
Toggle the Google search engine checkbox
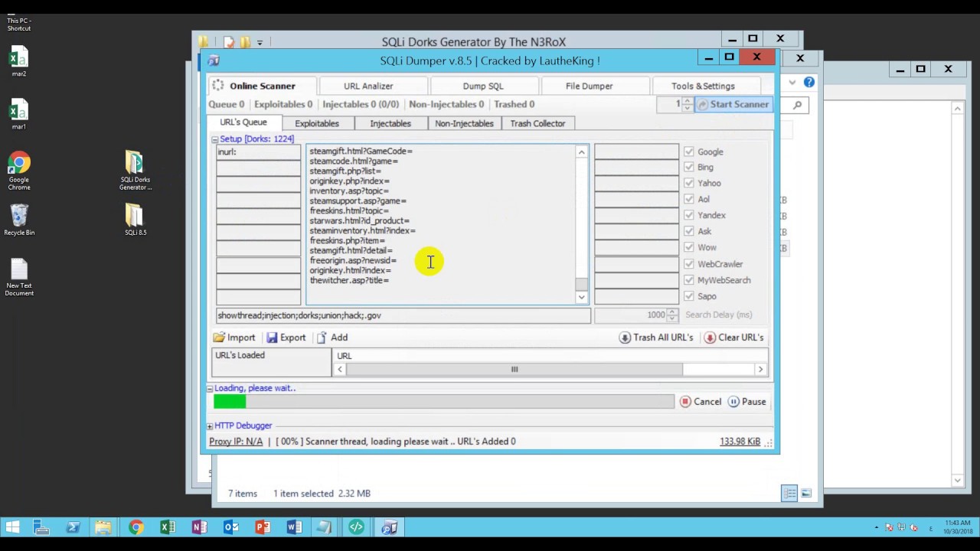coord(689,152)
